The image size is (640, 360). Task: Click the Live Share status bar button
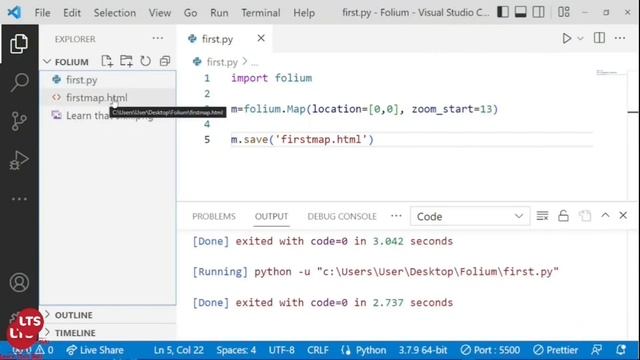pos(95,350)
